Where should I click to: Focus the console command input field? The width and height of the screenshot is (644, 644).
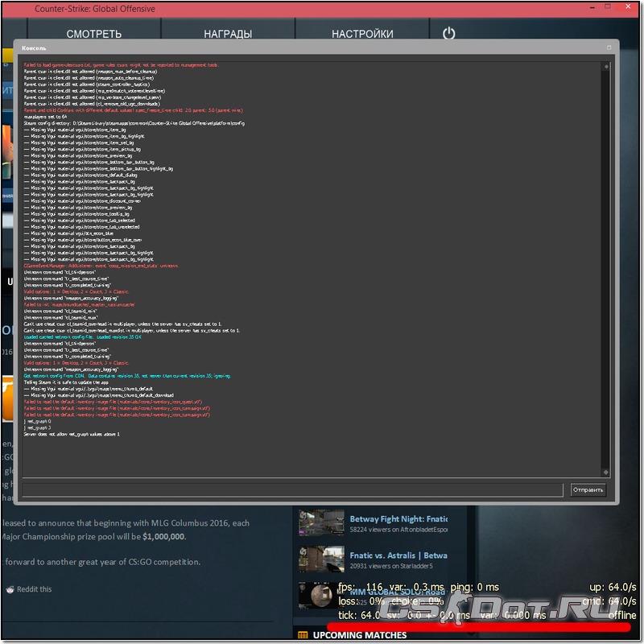[292, 489]
